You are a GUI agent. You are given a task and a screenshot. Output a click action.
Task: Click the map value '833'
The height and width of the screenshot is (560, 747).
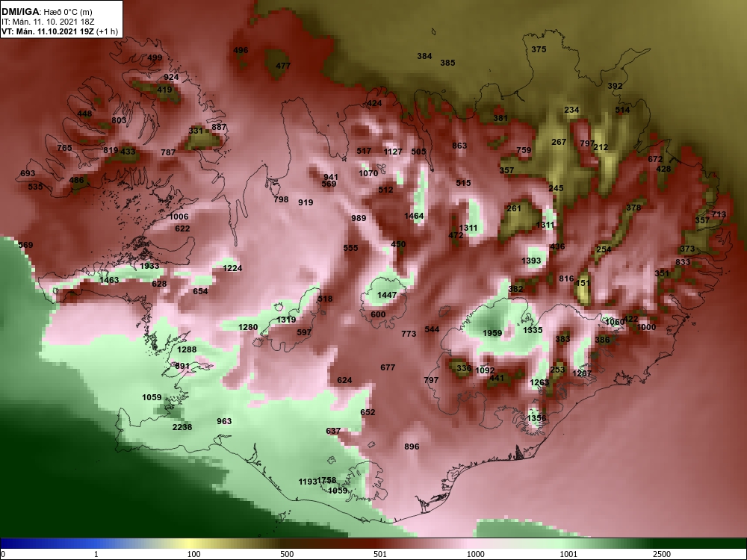tap(683, 262)
